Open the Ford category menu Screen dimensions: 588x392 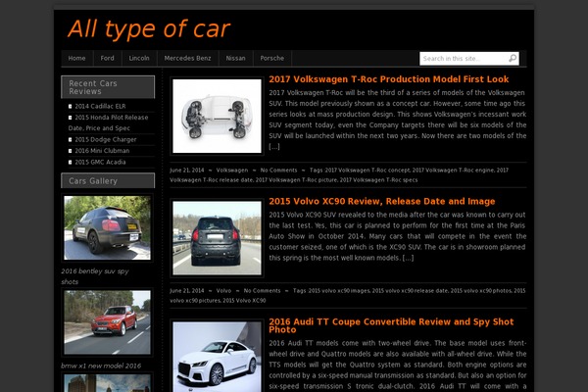point(107,58)
